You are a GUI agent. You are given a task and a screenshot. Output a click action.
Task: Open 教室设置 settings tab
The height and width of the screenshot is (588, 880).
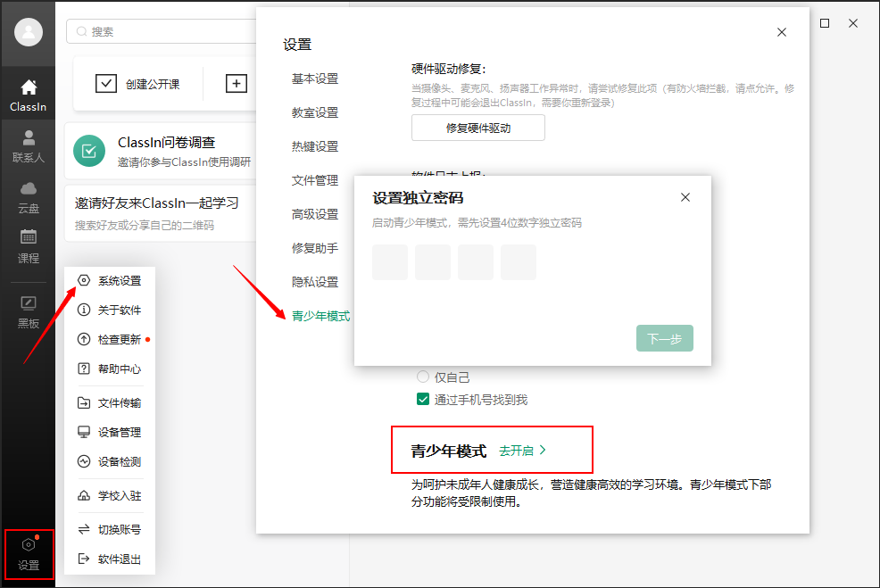point(315,112)
